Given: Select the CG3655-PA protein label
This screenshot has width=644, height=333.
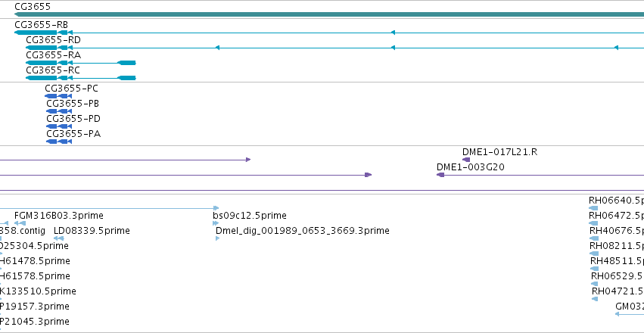Looking at the screenshot, I should (73, 134).
